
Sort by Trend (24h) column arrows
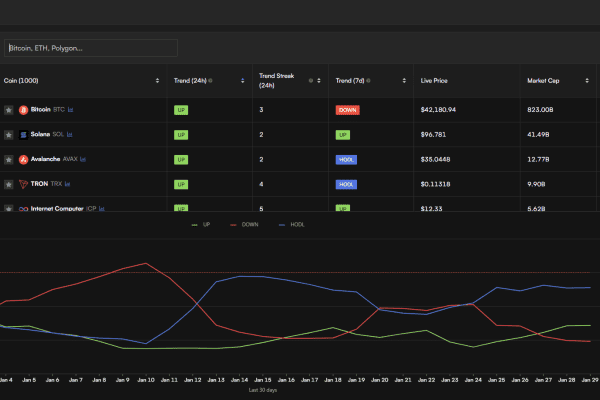tap(243, 81)
